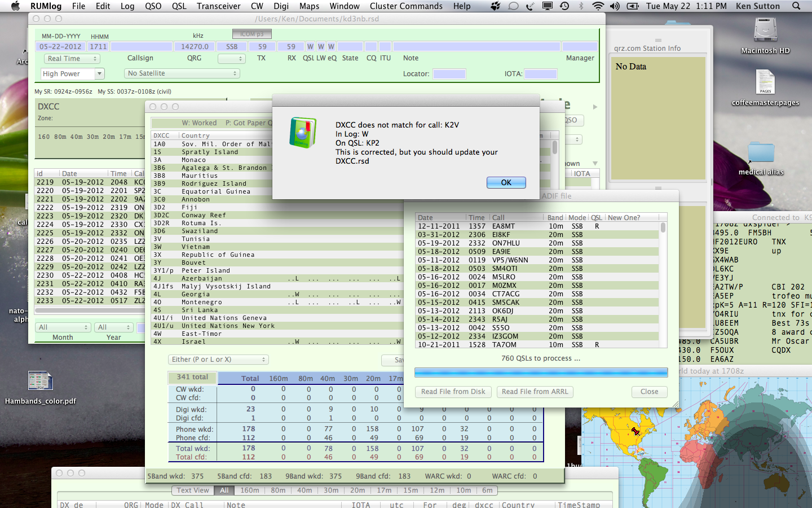Viewport: 812px width, 508px height.
Task: Click OK in the DXCC mismatch dialog
Action: [x=506, y=182]
